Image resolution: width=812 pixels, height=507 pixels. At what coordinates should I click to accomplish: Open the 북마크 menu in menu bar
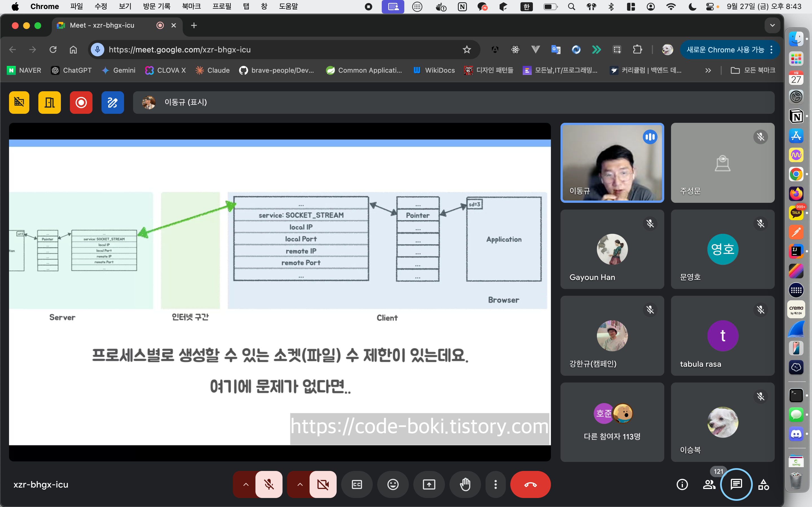tap(191, 6)
